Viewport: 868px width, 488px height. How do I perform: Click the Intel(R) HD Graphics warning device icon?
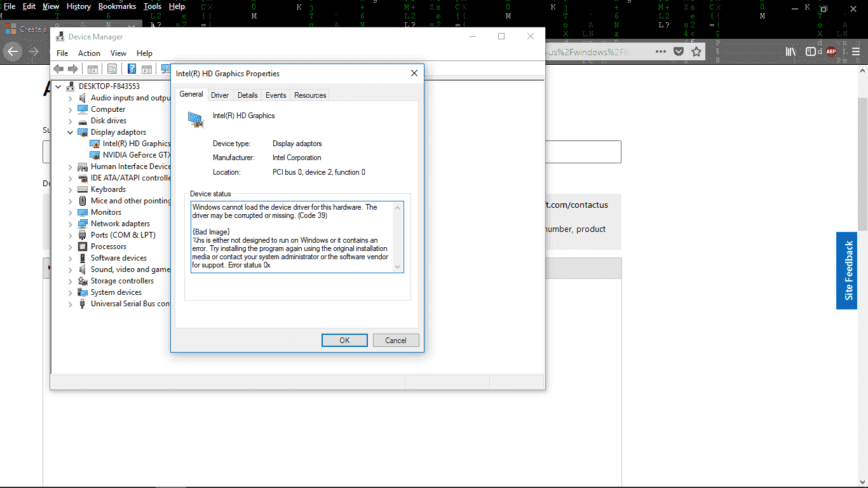(95, 144)
